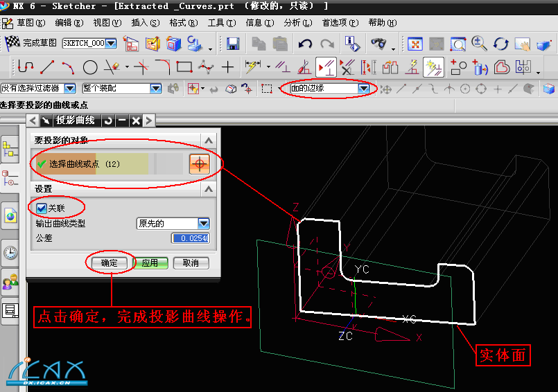This screenshot has width=558, height=392.
Task: Select the Circle sketch tool
Action: pos(90,68)
